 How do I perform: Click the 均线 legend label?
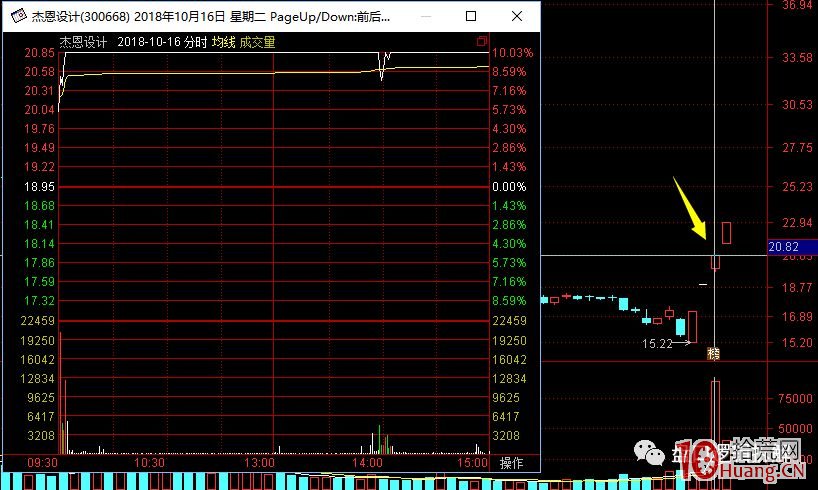point(223,42)
